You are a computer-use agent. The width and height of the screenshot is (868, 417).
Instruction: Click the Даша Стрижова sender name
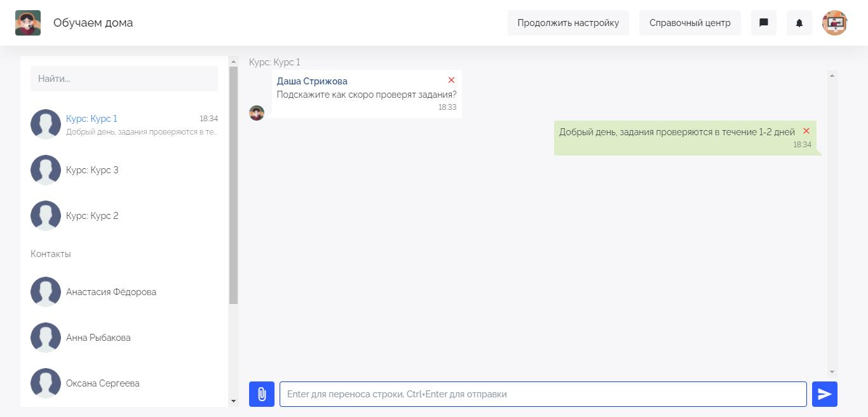click(x=312, y=81)
